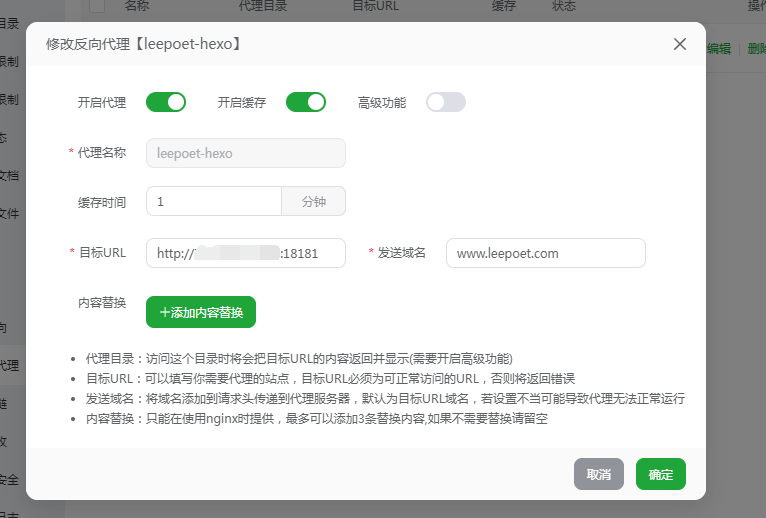Tick the select-all checkbox in table header

coord(97,6)
